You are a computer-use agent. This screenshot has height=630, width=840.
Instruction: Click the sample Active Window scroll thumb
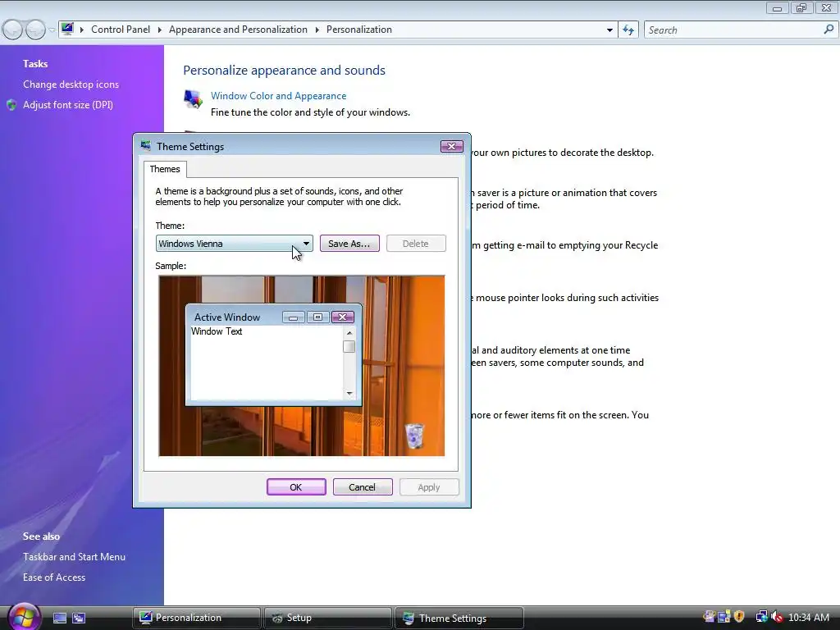coord(349,347)
